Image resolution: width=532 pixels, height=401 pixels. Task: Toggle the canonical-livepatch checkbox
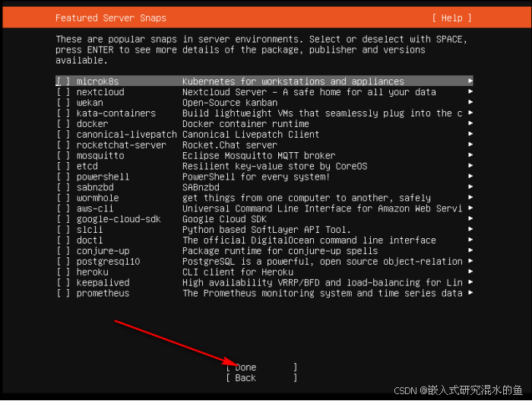tap(63, 134)
